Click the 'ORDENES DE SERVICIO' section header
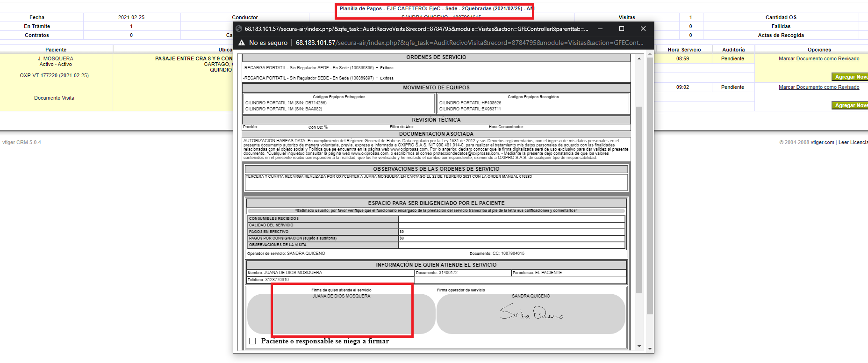868x363 pixels. click(436, 57)
